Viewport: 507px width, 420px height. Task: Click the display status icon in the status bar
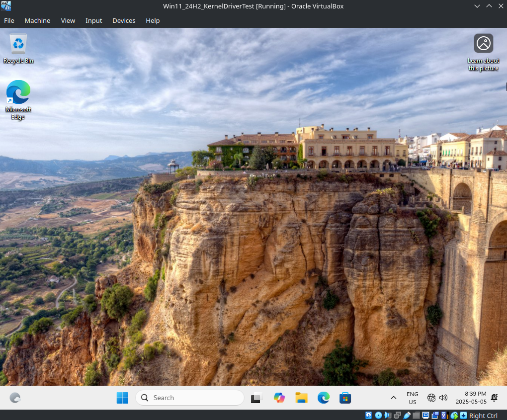(426, 415)
